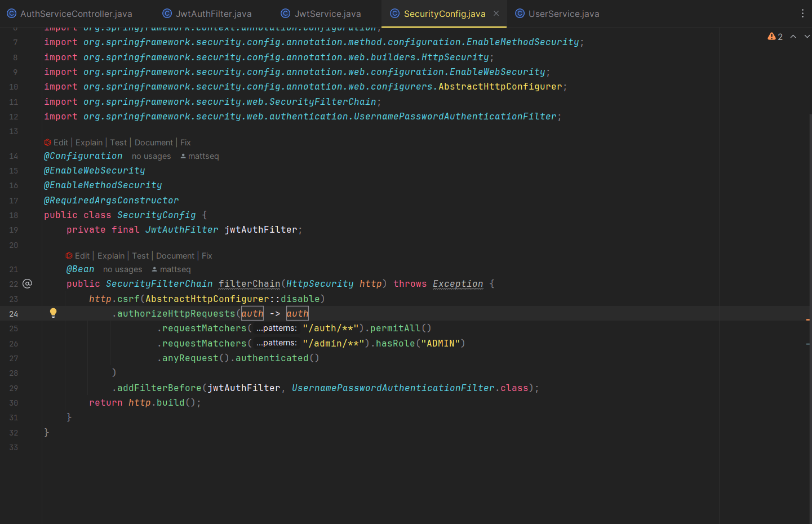Click the warning indicator showing 2 problems
The image size is (812, 524).
tap(775, 37)
